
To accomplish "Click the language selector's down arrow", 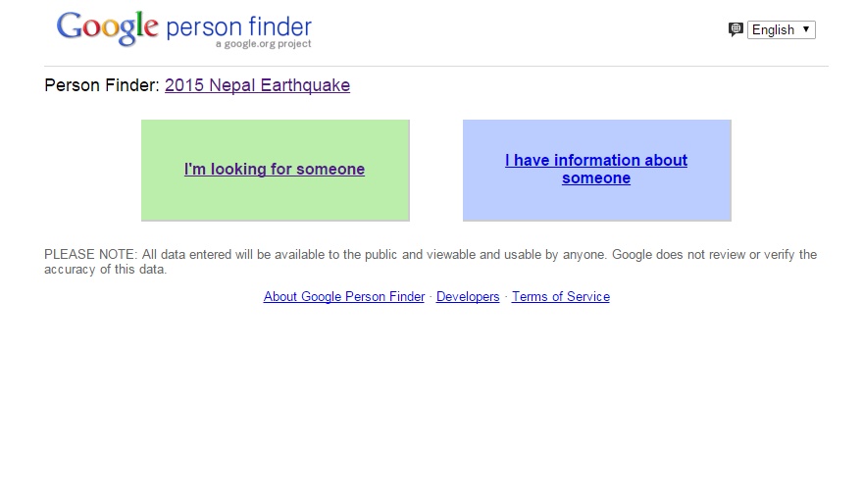I will pyautogui.click(x=806, y=29).
